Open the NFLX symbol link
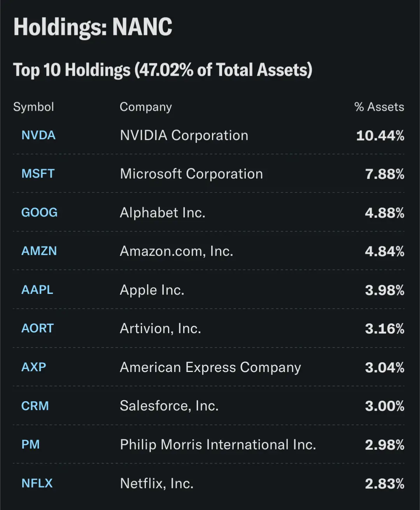Viewport: 420px width, 510px height. point(37,483)
